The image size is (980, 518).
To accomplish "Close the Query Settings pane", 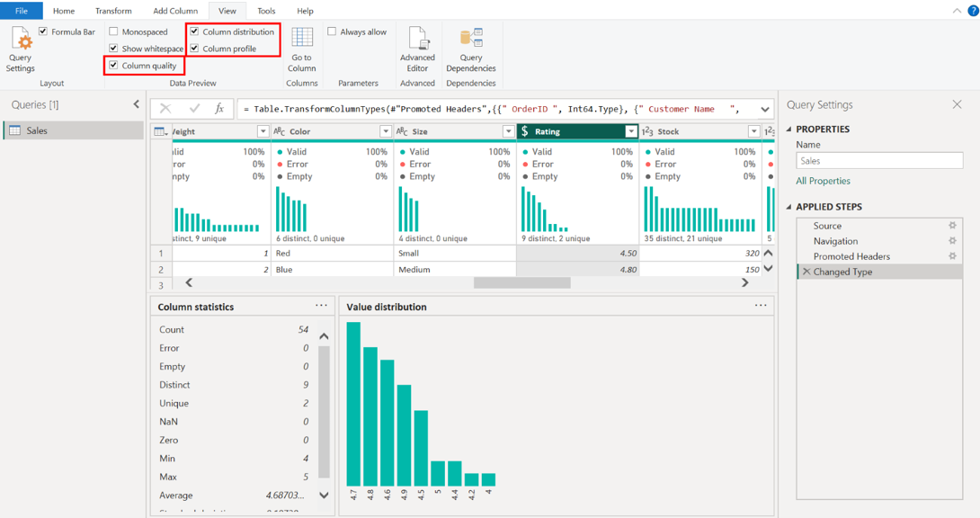I will 957,105.
